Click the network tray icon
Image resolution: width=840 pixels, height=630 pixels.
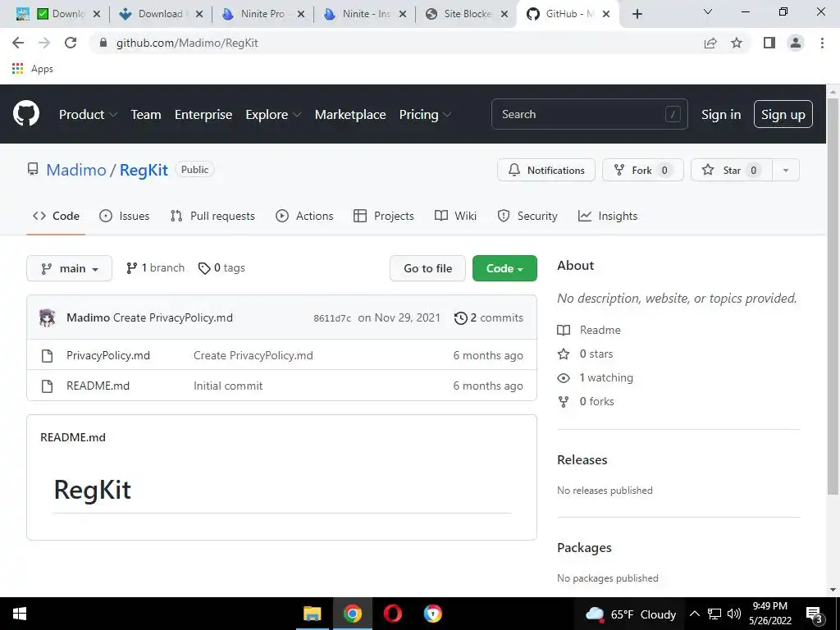coord(714,614)
